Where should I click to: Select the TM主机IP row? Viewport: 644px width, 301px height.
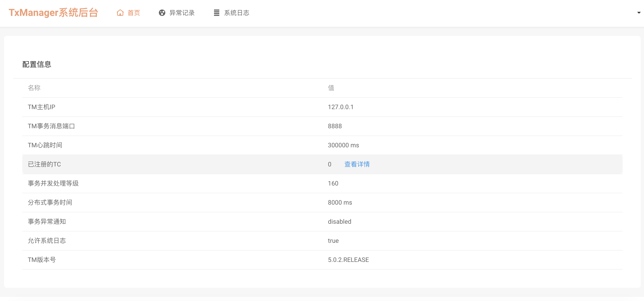(x=41, y=107)
